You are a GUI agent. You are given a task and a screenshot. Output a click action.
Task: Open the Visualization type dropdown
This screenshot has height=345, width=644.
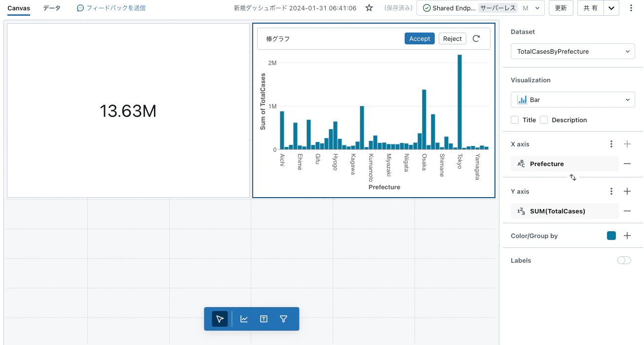573,100
